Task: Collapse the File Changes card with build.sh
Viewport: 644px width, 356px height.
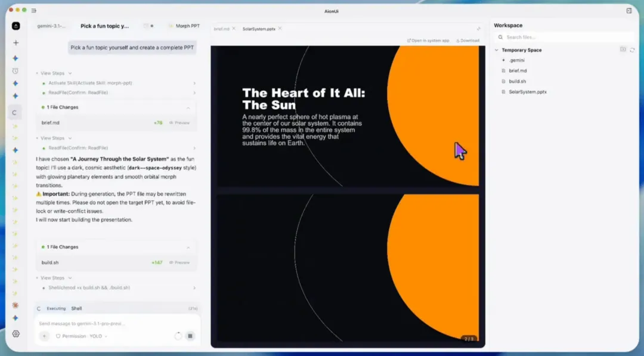Action: 188,247
